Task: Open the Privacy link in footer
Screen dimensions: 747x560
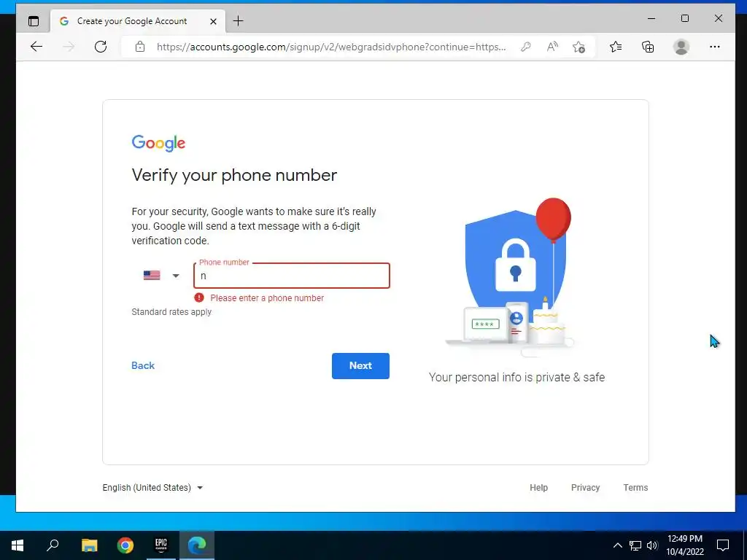Action: click(x=585, y=488)
